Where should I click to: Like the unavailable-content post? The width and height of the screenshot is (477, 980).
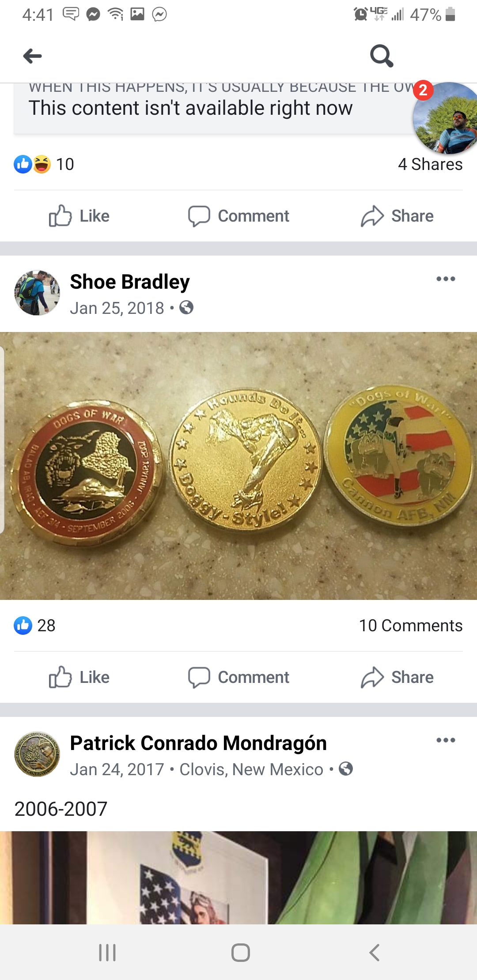(79, 216)
